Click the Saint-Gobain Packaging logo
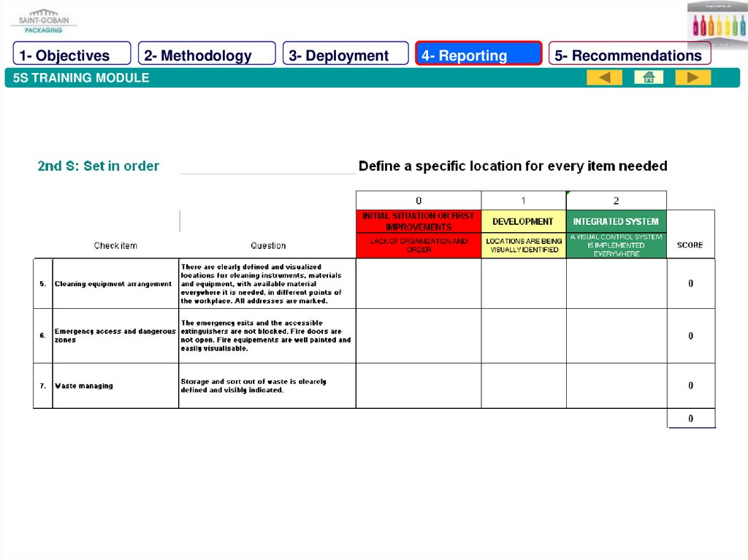The height and width of the screenshot is (560, 748). pos(43,20)
